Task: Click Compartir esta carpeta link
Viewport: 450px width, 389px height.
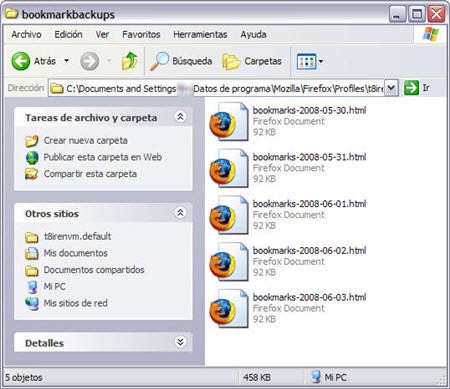Action: (x=90, y=174)
